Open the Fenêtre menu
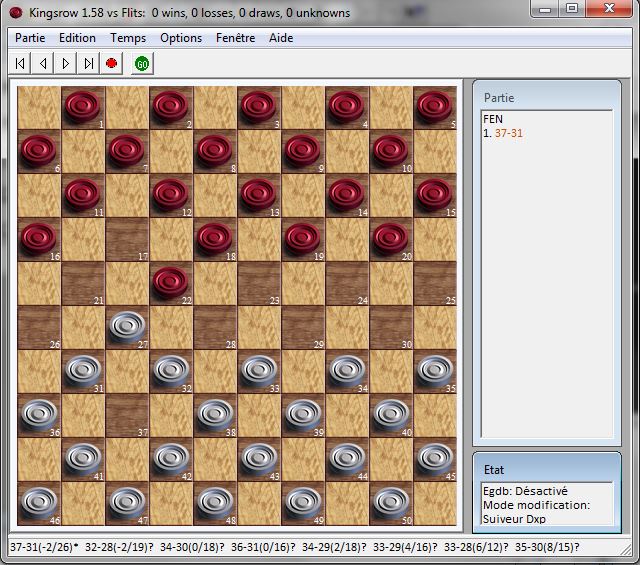Screen dimensions: 640x565 [235, 38]
